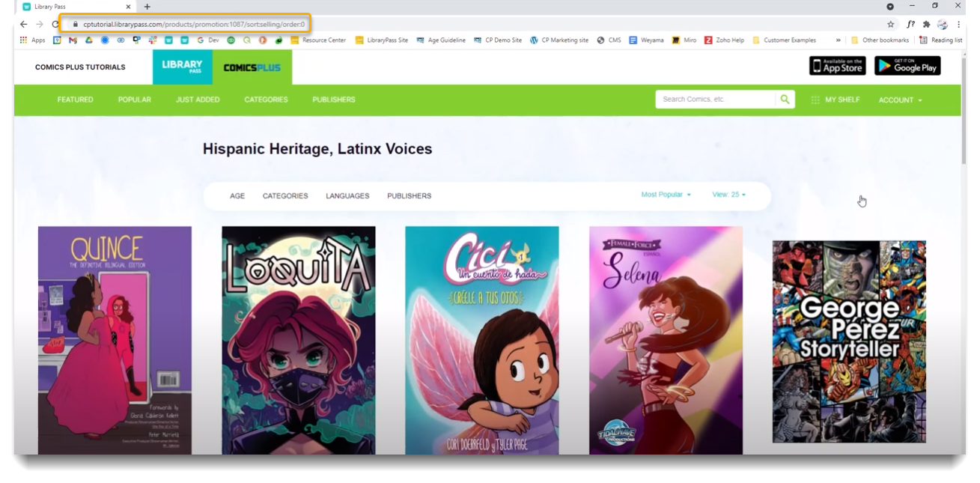Open the Slack bookmark icon
Image resolution: width=980 pixels, height=483 pixels.
click(x=153, y=40)
